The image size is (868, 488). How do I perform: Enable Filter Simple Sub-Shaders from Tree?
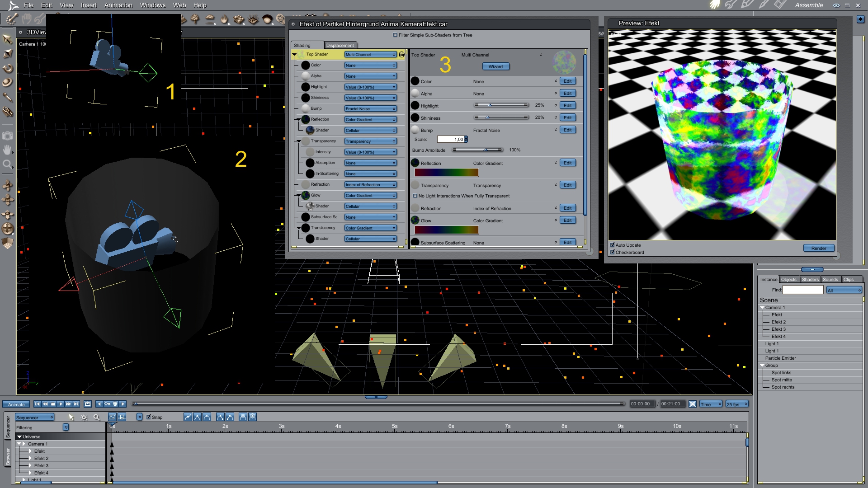[395, 35]
